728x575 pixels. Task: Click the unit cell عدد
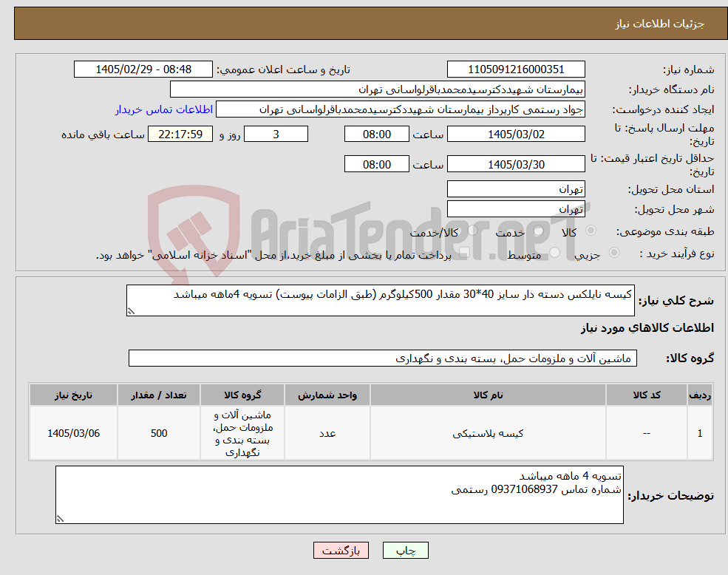point(327,433)
